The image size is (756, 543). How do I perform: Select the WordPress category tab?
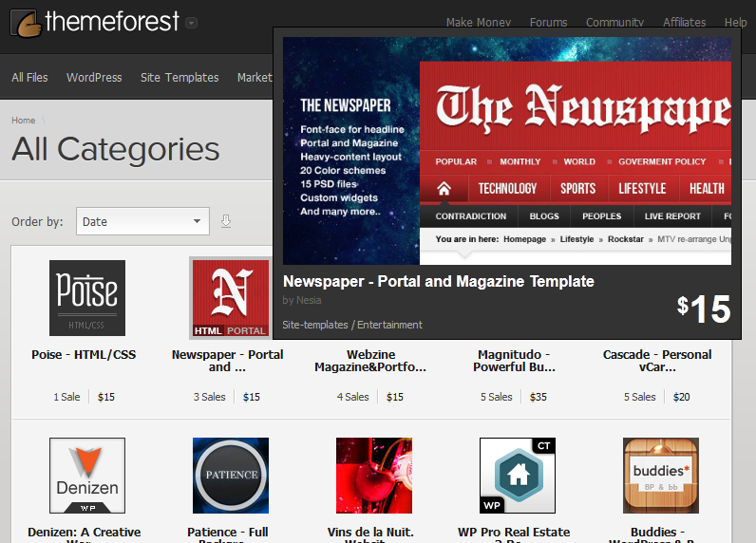[x=94, y=77]
